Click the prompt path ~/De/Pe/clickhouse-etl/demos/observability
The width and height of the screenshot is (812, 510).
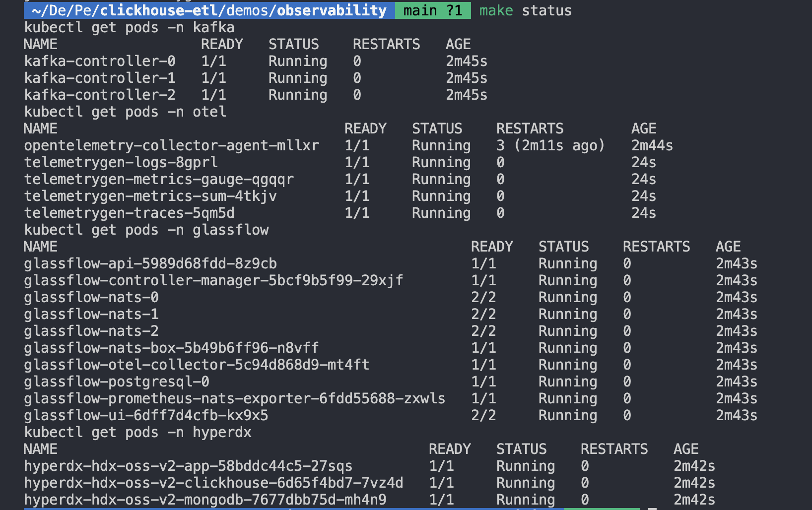[209, 10]
